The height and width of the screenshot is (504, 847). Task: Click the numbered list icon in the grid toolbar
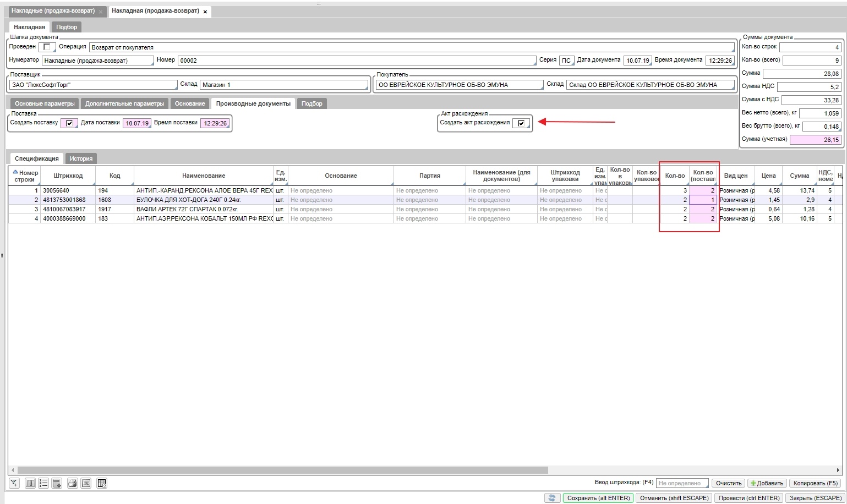(43, 483)
